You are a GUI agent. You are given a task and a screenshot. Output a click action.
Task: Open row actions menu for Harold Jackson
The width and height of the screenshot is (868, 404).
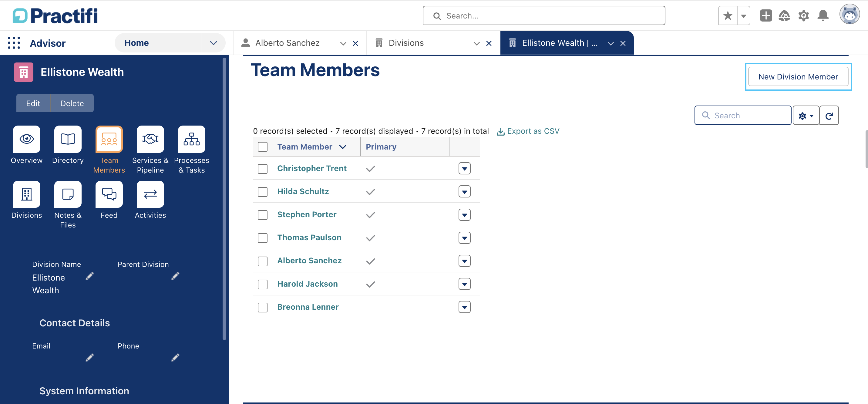[x=464, y=284]
